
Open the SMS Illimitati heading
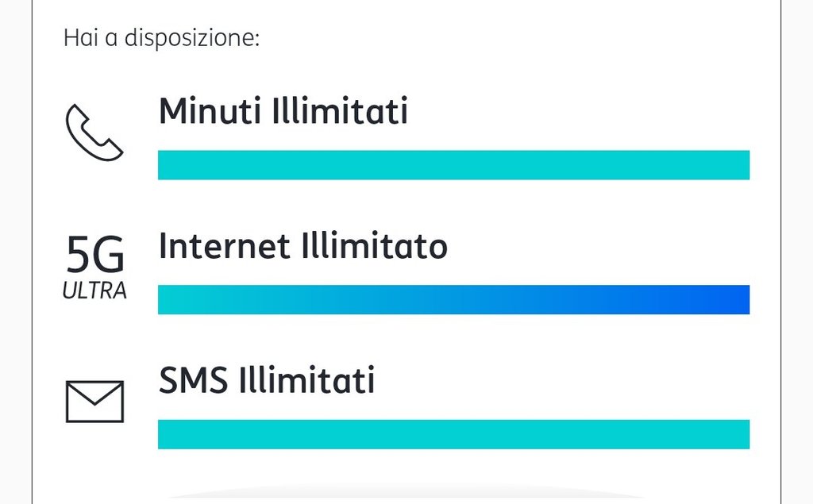pyautogui.click(x=267, y=381)
